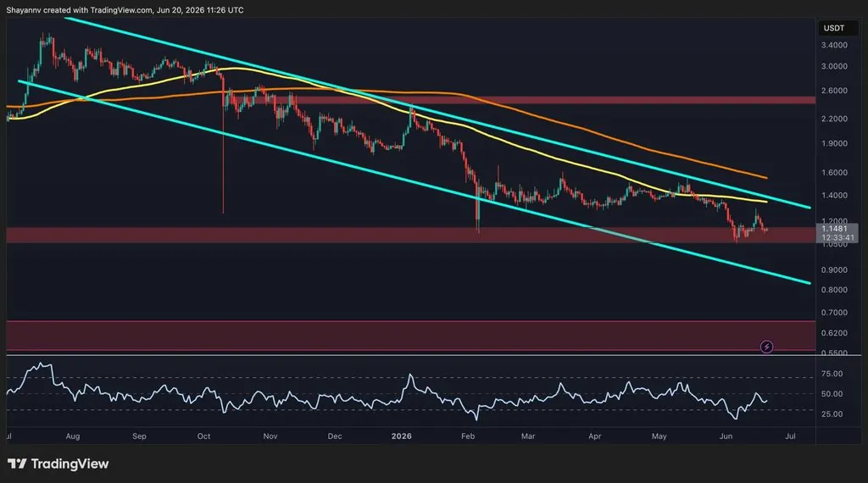
Task: Click the 1.6000 price axis label
Action: pyautogui.click(x=834, y=172)
